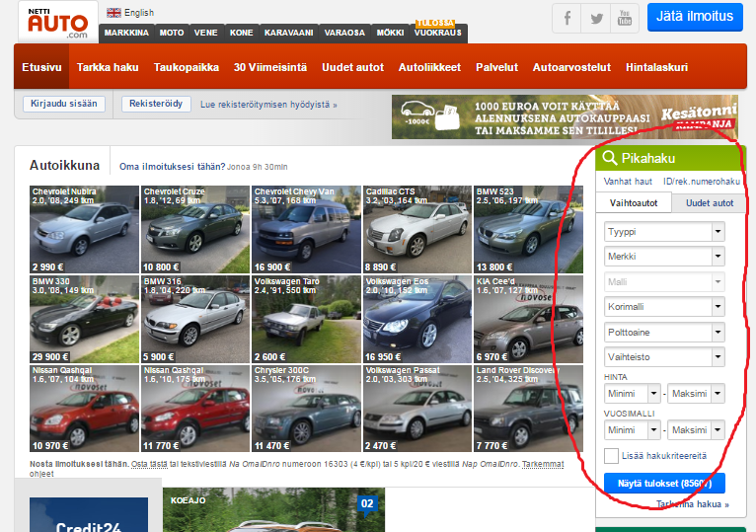Open the Facebook social icon

tap(567, 19)
